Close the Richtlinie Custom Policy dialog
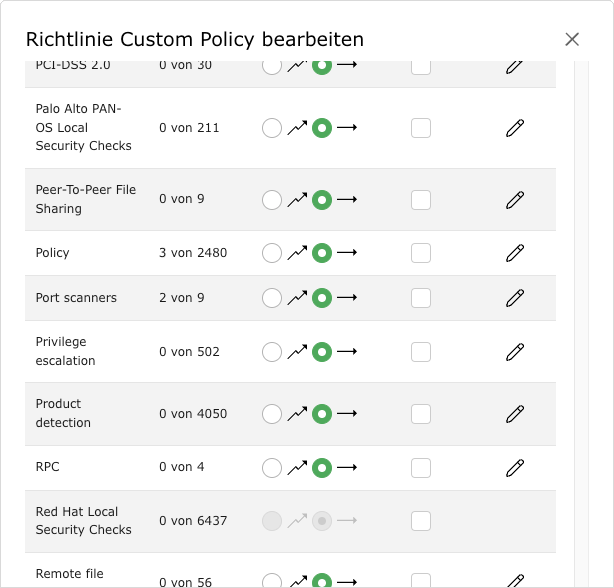The image size is (614, 588). (x=572, y=40)
